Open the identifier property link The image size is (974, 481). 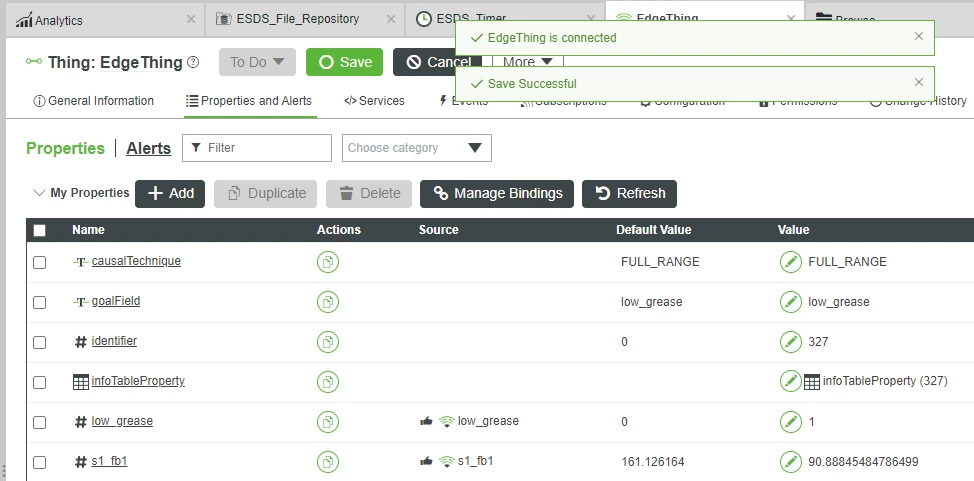pos(114,341)
